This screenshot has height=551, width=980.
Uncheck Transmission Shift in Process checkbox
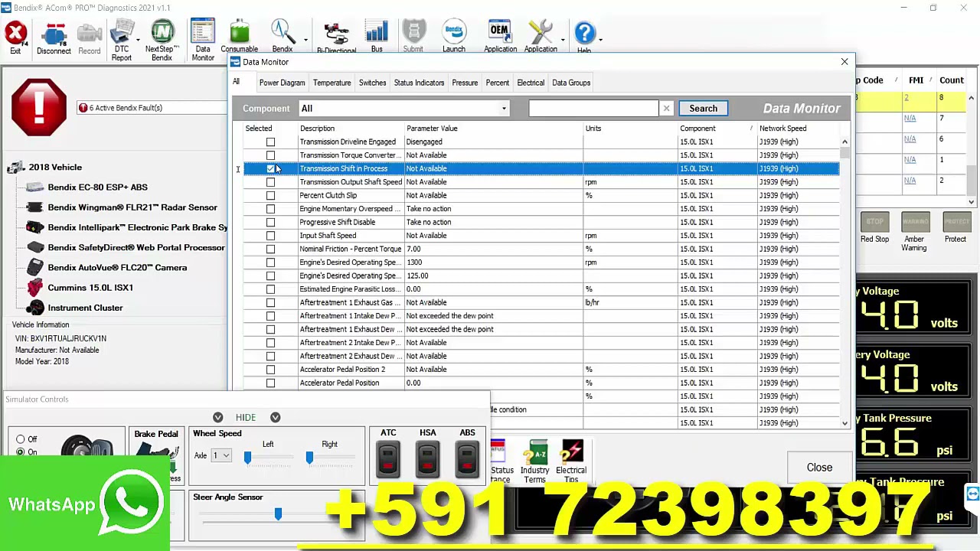pos(270,168)
